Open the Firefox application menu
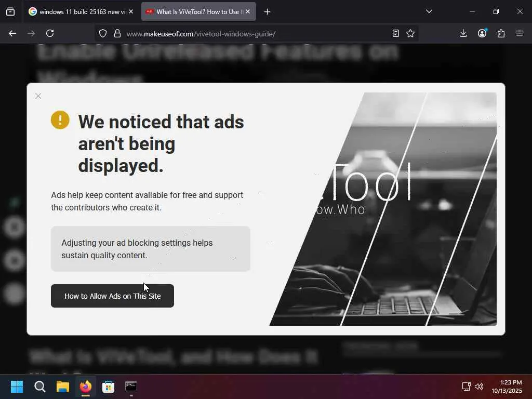This screenshot has height=399, width=532. [x=520, y=33]
